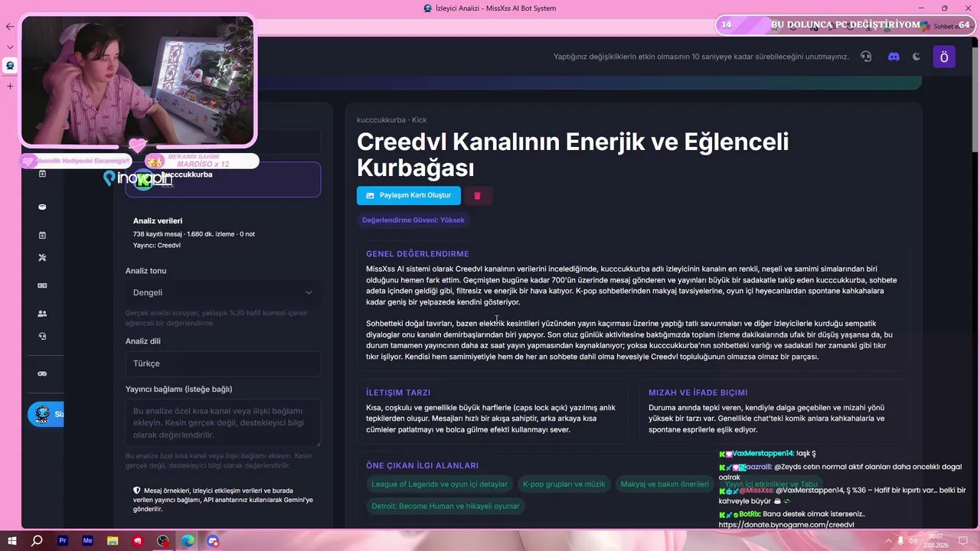Open the Discord link icon in header
The height and width of the screenshot is (551, 980).
click(x=893, y=57)
